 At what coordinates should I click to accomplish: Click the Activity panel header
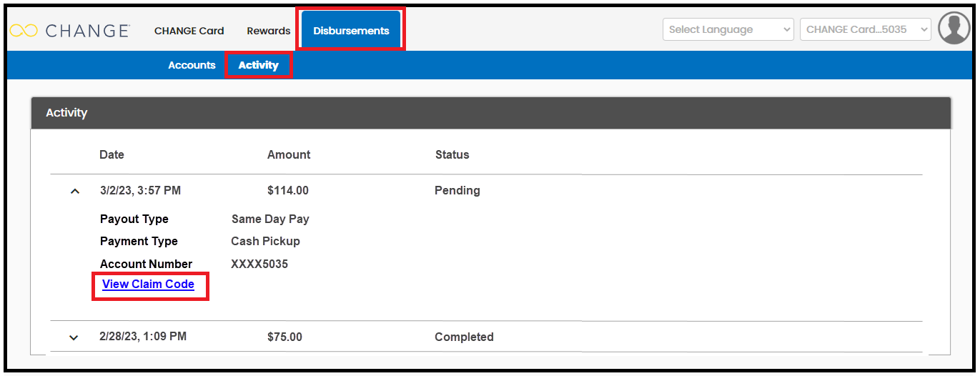coord(491,113)
